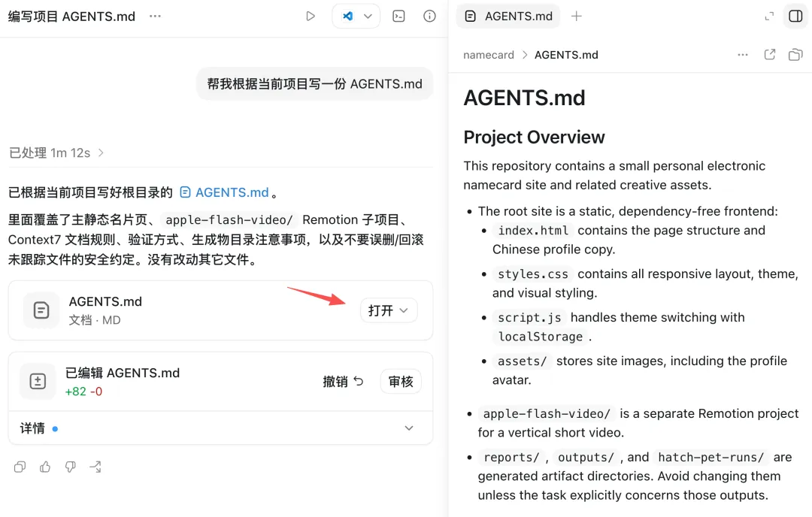Image resolution: width=812 pixels, height=517 pixels.
Task: Click the AGENTS.md breadcrumb item
Action: point(566,55)
